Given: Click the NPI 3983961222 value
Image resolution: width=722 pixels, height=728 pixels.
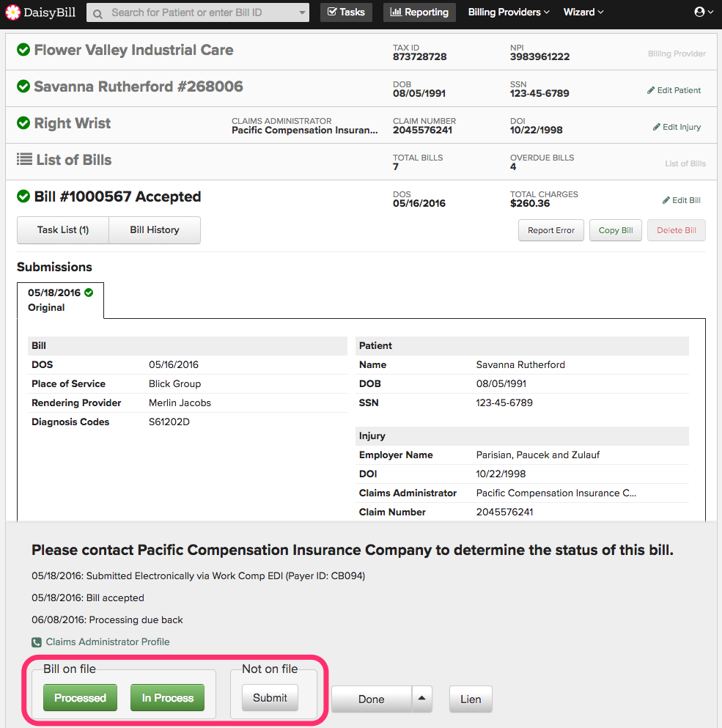Looking at the screenshot, I should (539, 56).
